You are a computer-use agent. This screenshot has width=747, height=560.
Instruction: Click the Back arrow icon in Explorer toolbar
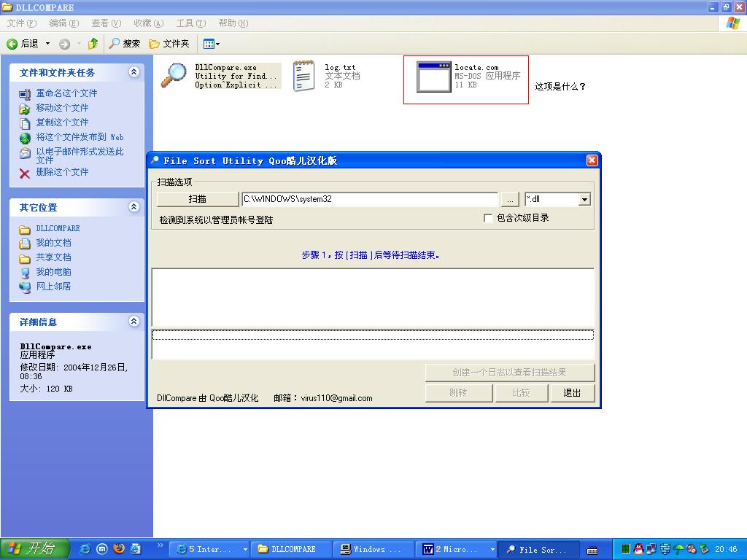point(12,44)
